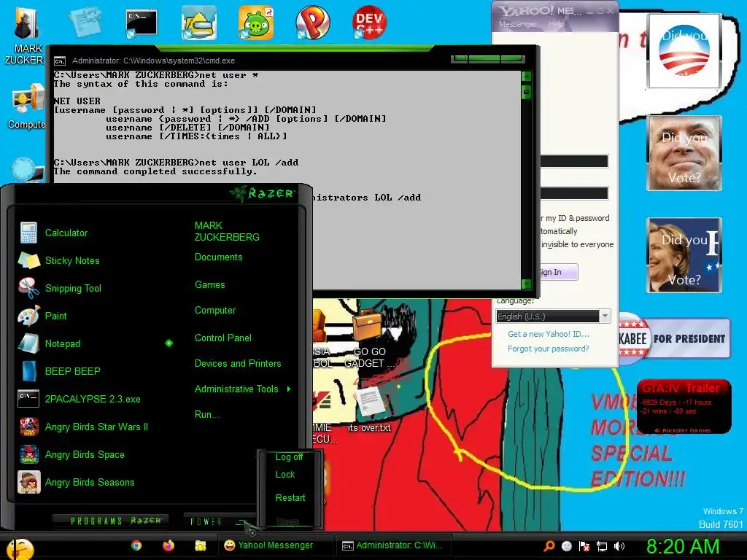
Task: Click the FOR PRESIDENT button gadget
Action: coord(674,338)
